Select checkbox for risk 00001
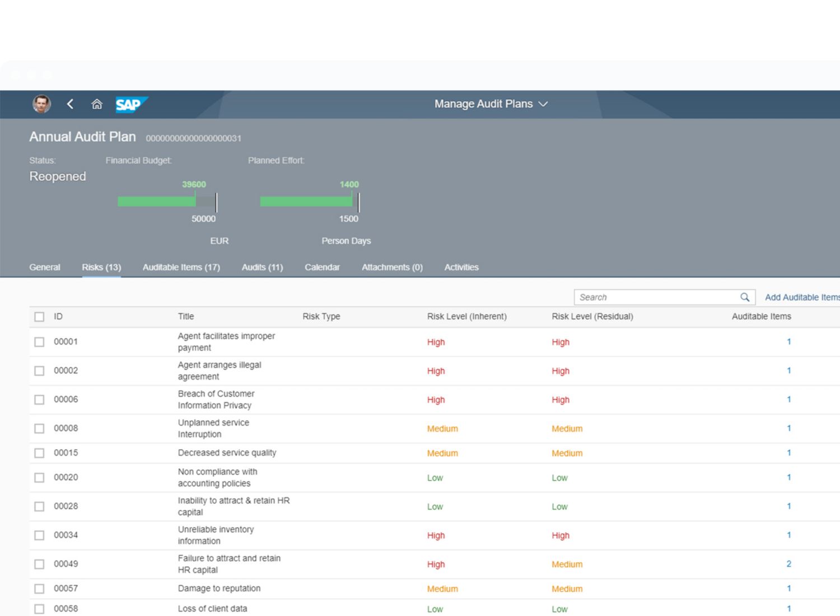Viewport: 840px width, 616px height. click(39, 342)
